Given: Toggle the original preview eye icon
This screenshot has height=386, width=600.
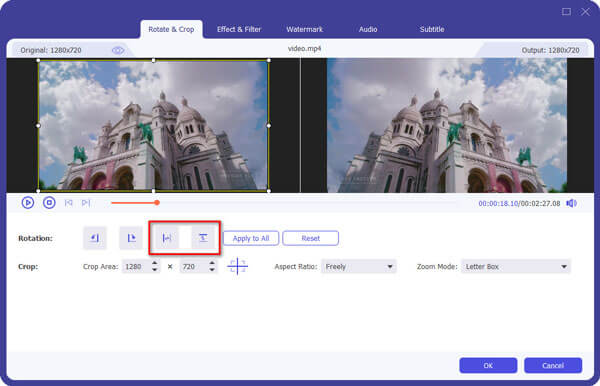Looking at the screenshot, I should point(117,50).
